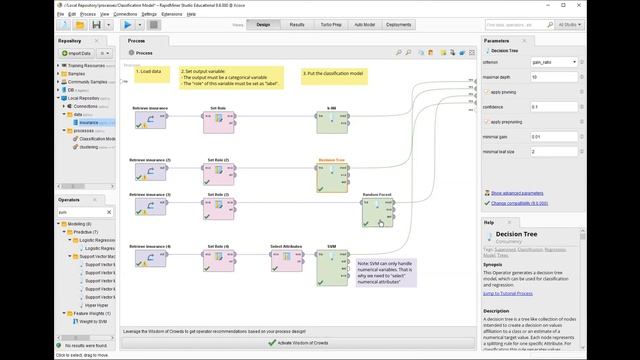Click the search magnifier icon in top search box
Screen dimensions: 640x360
point(550,25)
